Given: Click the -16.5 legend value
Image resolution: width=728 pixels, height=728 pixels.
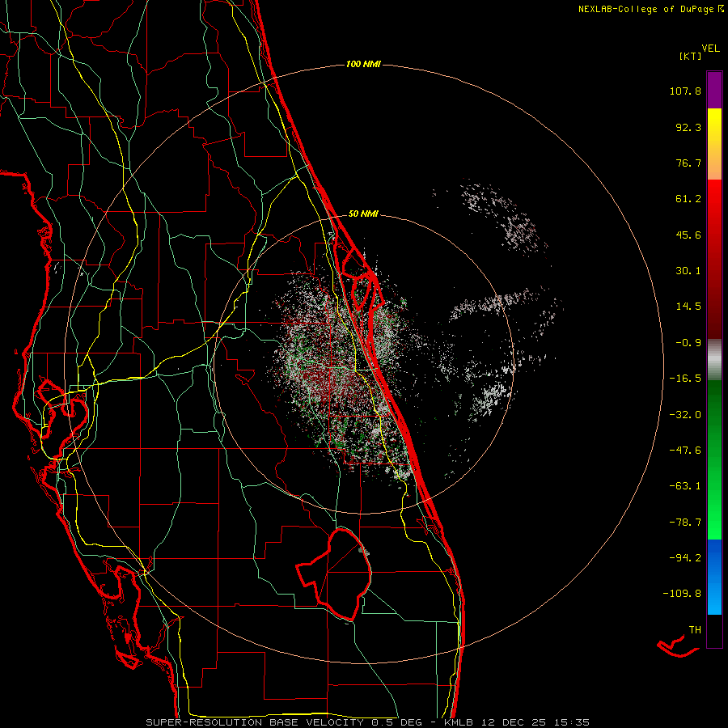Looking at the screenshot, I should tap(685, 379).
